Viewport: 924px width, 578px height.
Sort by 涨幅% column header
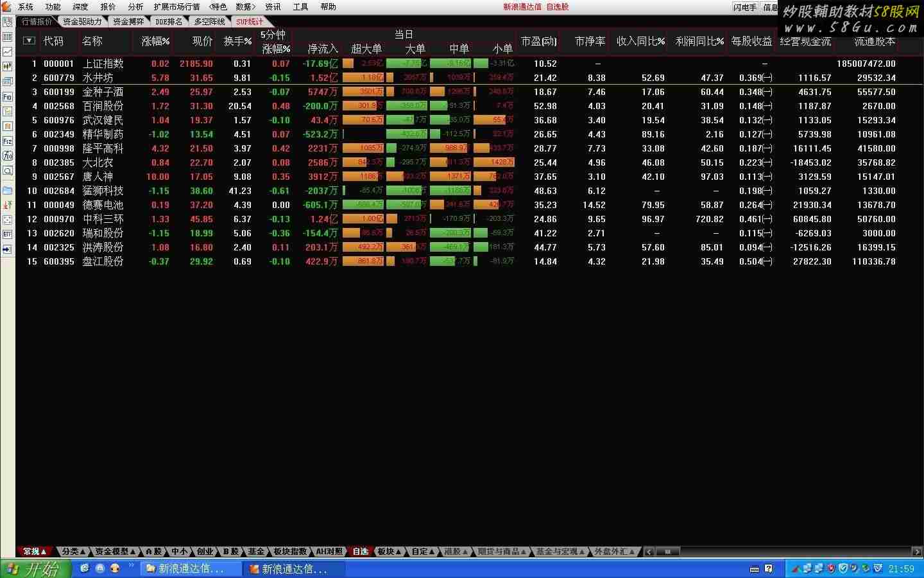point(156,41)
